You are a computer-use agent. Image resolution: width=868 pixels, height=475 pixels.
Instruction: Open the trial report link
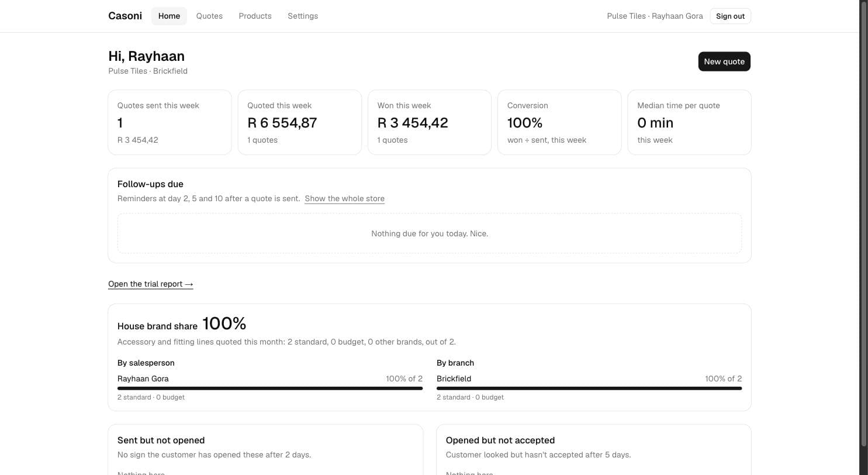pyautogui.click(x=151, y=284)
